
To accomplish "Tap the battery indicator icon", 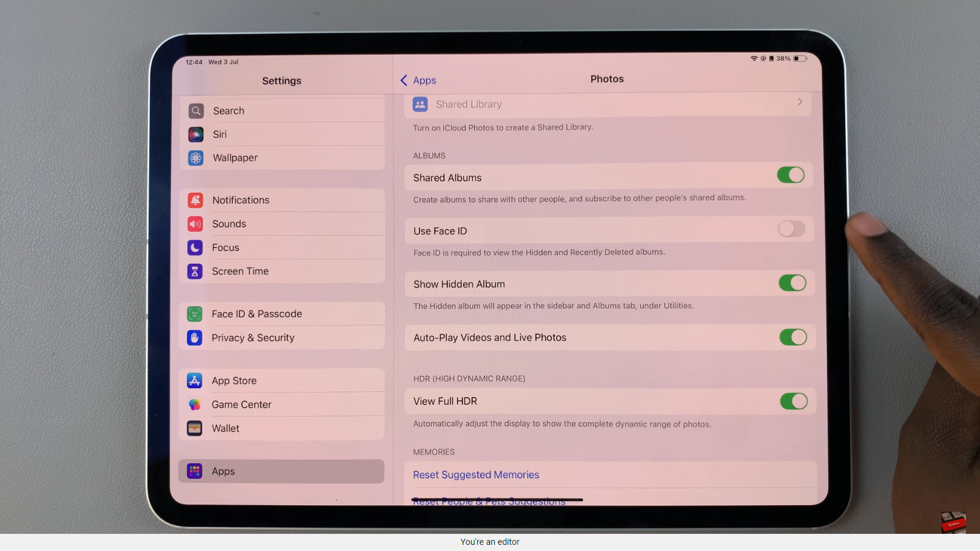I will tap(800, 59).
